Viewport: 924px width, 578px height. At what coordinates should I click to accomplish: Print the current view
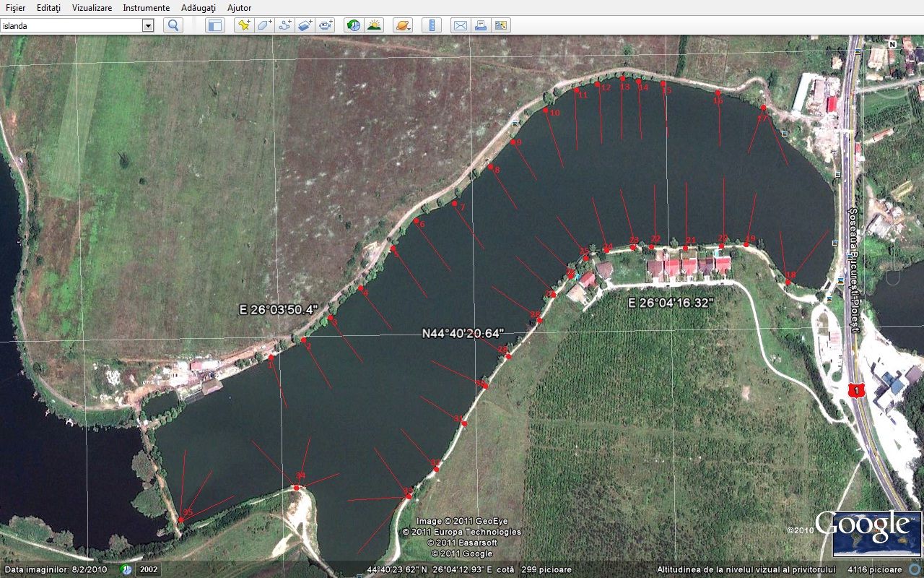click(x=480, y=25)
